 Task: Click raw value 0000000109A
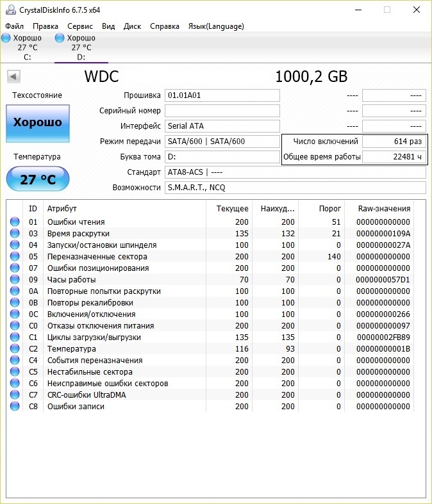[383, 233]
